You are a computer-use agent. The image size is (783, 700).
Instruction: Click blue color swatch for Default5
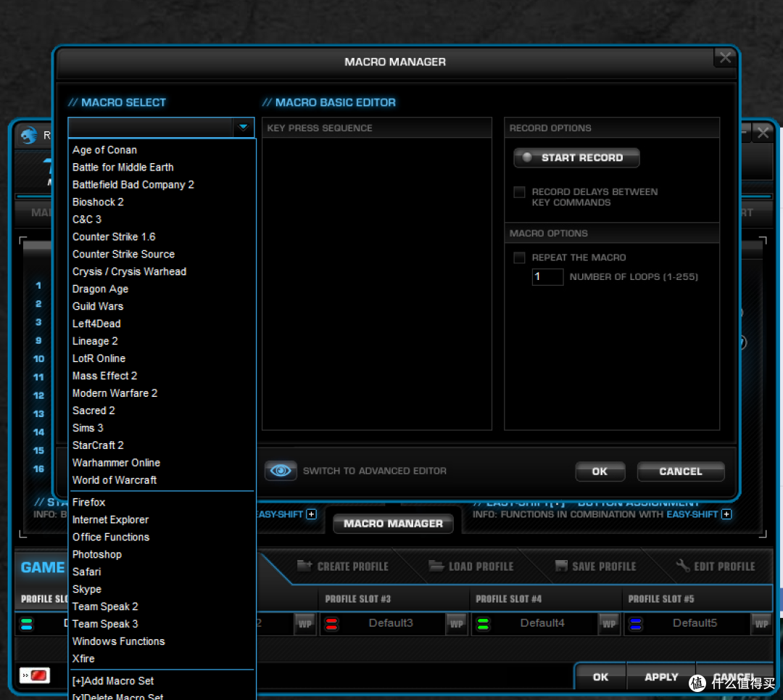(x=635, y=624)
